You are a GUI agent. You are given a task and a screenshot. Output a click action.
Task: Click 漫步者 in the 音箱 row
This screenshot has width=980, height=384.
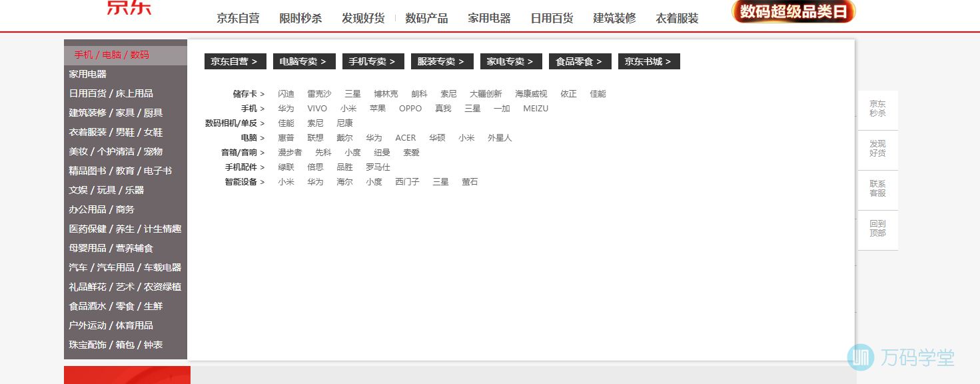point(290,153)
